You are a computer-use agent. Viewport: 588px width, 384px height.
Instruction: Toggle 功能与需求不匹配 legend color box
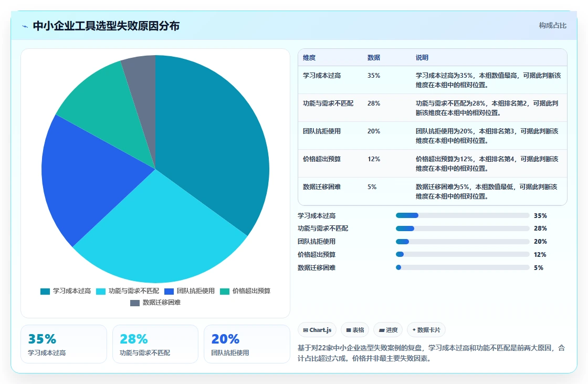tap(101, 292)
